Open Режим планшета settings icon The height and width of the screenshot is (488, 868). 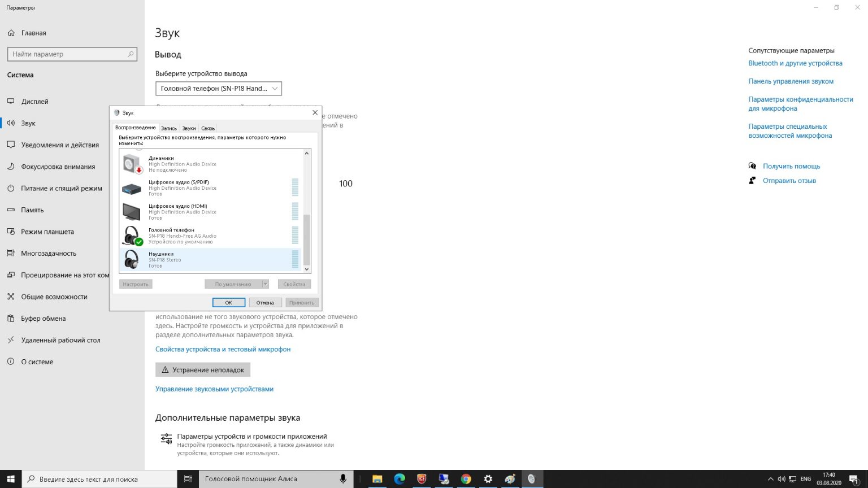(x=11, y=232)
